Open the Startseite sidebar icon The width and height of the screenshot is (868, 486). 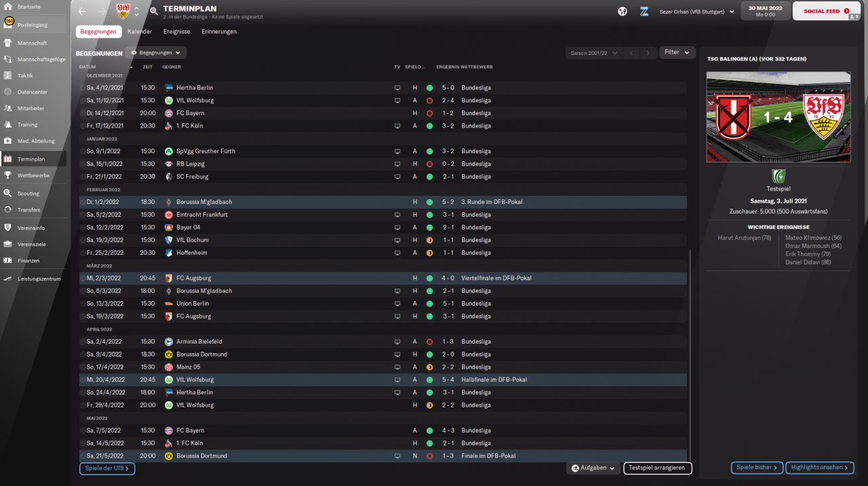coord(8,6)
